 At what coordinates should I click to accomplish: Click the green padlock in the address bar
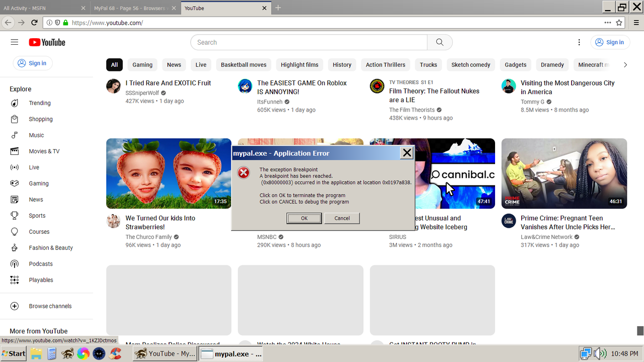point(65,23)
